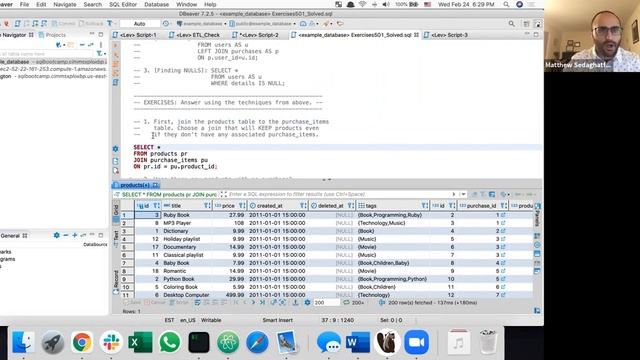
Task: Click the price column filter icon
Action: pyautogui.click(x=242, y=206)
